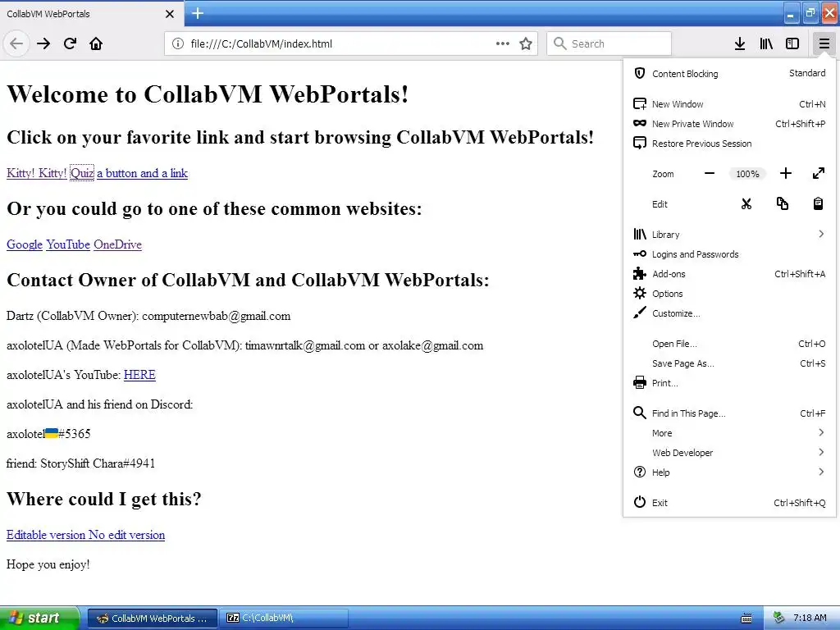This screenshot has width=840, height=630.
Task: Close the CollabVM WebPortals tab
Action: pos(169,14)
